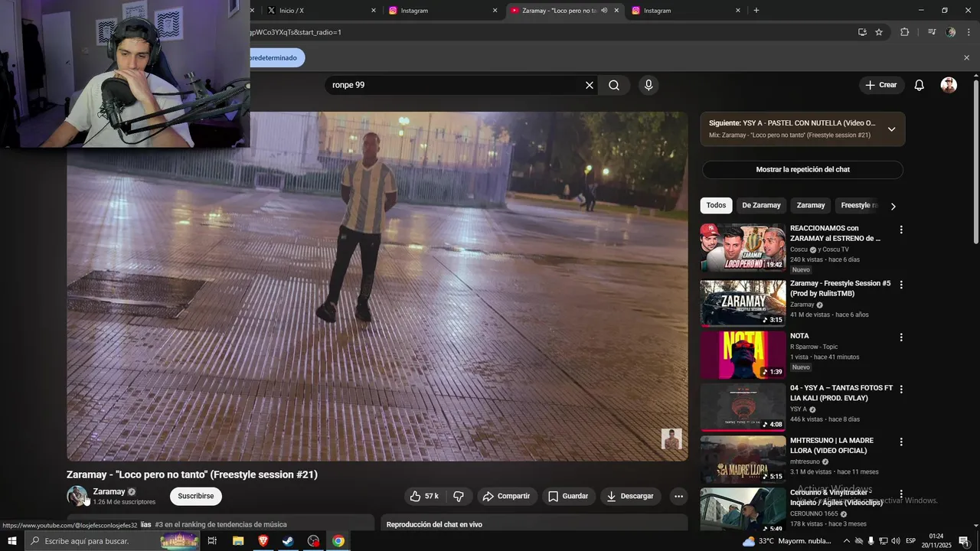Open the YouTube account avatar menu
Image resolution: width=980 pixels, height=551 pixels.
click(949, 85)
